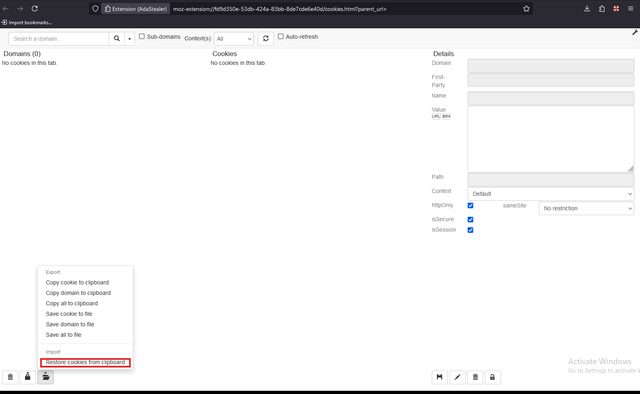Choose Copy domain to clipboard
640x394 pixels.
click(78, 293)
